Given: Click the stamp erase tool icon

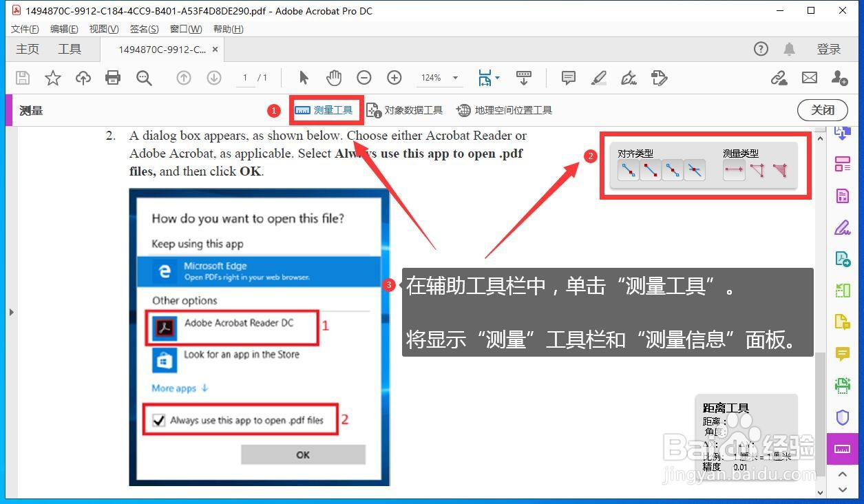Looking at the screenshot, I should (x=659, y=78).
